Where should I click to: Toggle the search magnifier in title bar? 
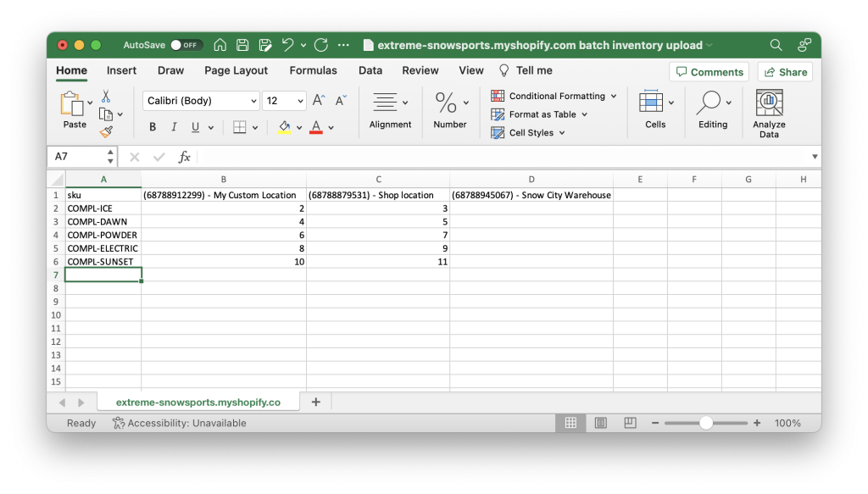point(775,45)
